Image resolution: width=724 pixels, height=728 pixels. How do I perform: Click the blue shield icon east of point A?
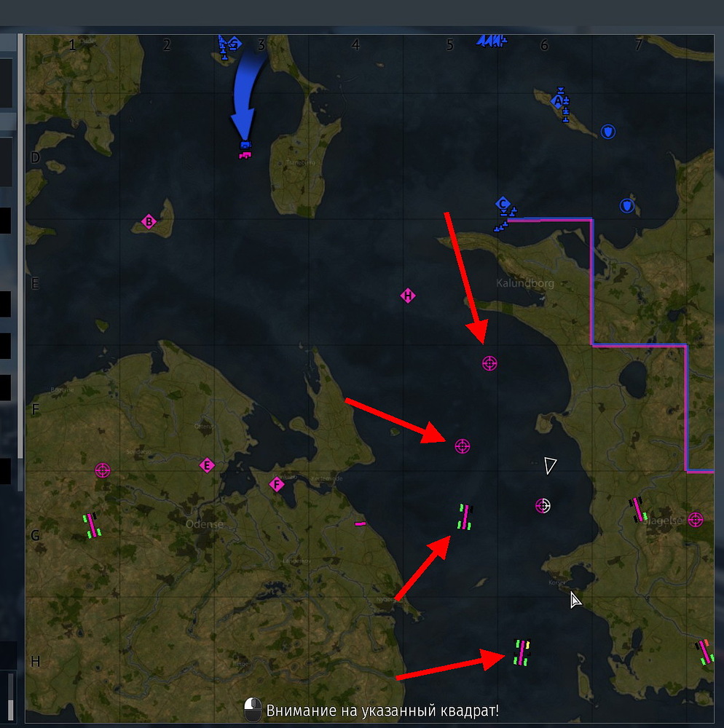tap(608, 132)
